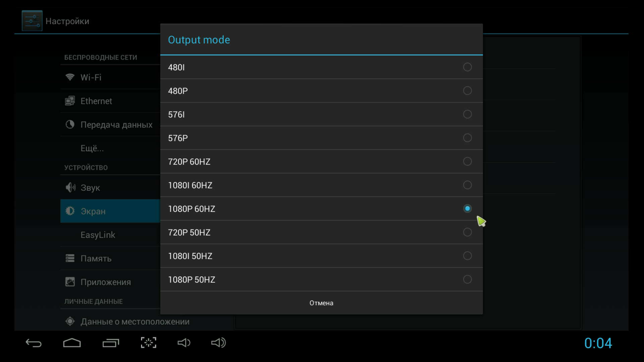Open the Память storage settings item
644x362 pixels.
click(96, 258)
